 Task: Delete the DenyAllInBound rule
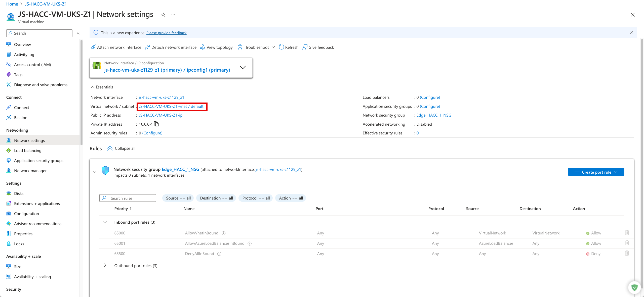(627, 253)
